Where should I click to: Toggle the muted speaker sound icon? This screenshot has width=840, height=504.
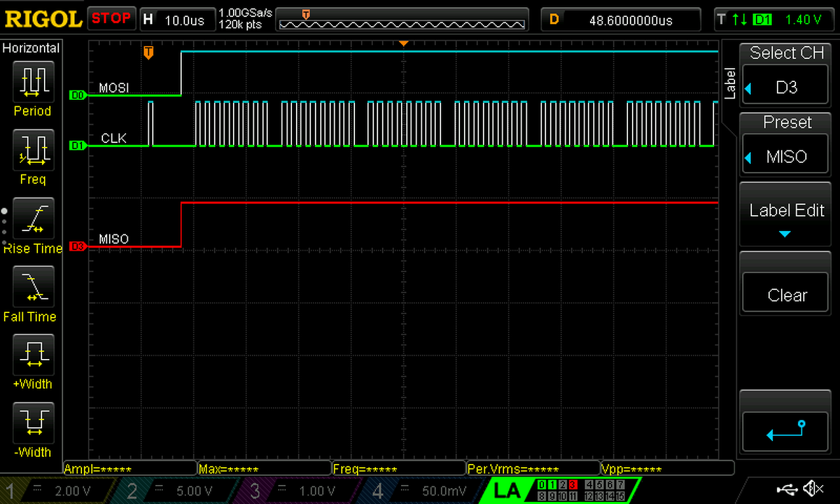(814, 489)
